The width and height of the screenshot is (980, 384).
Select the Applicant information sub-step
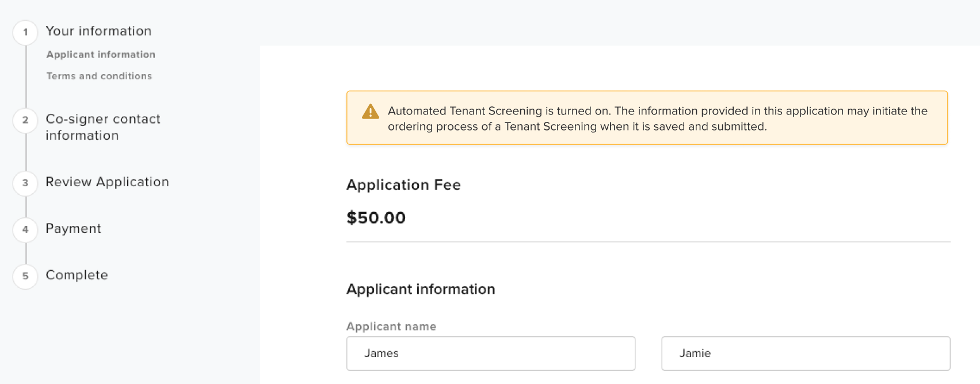click(101, 54)
